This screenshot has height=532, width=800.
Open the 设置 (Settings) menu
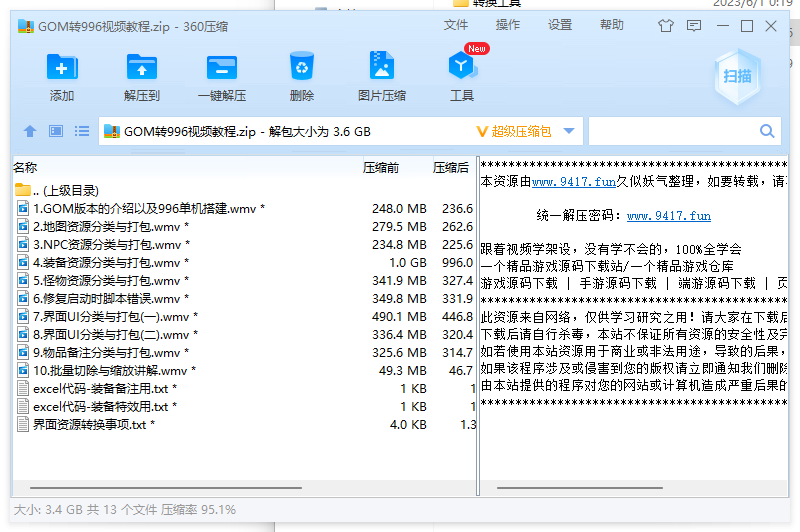[x=560, y=24]
